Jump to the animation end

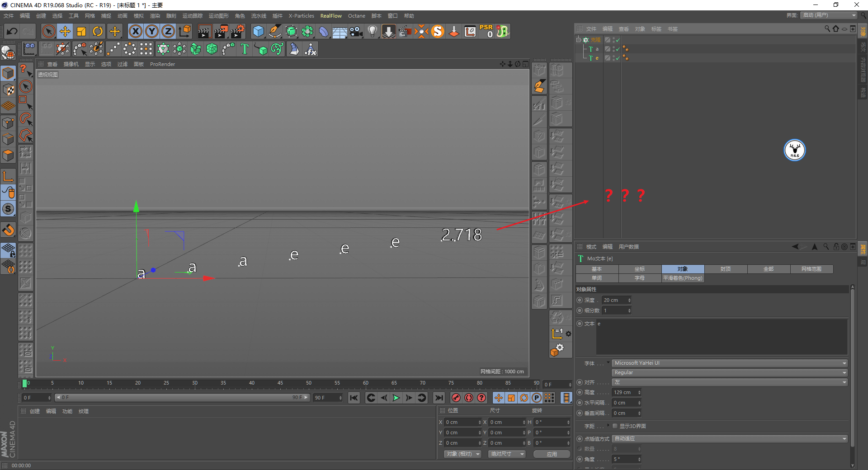439,398
